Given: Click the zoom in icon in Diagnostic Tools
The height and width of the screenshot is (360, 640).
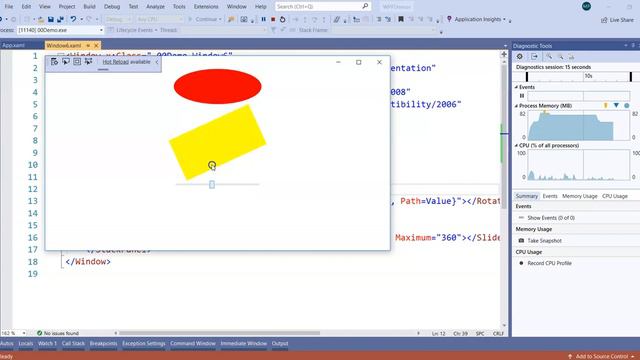Looking at the screenshot, I should point(549,57).
